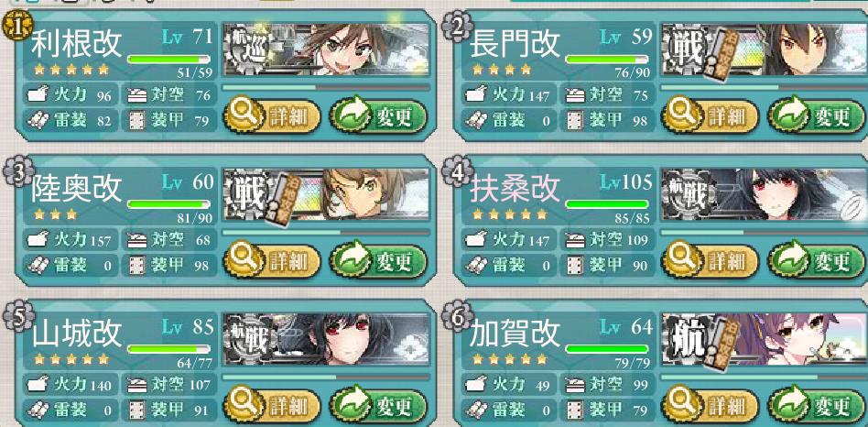Click the slot 3 number badge

tap(18, 171)
